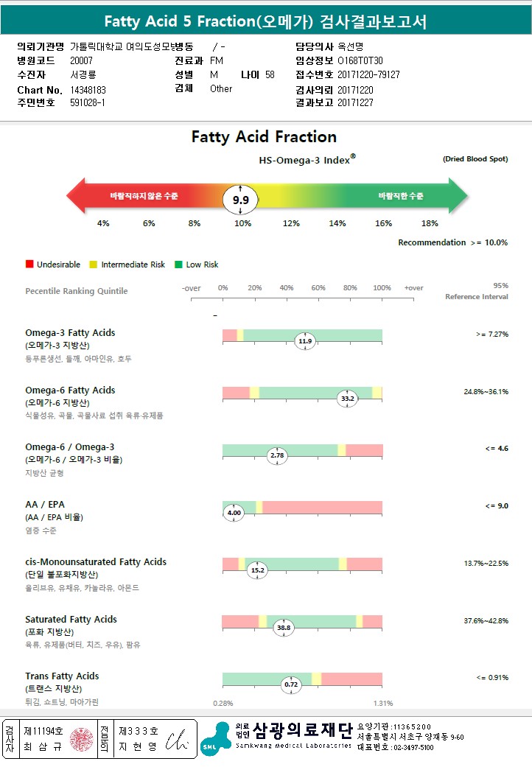The width and height of the screenshot is (532, 767).
Task: Click the Recommendation >= 10.0% text
Action: [452, 242]
